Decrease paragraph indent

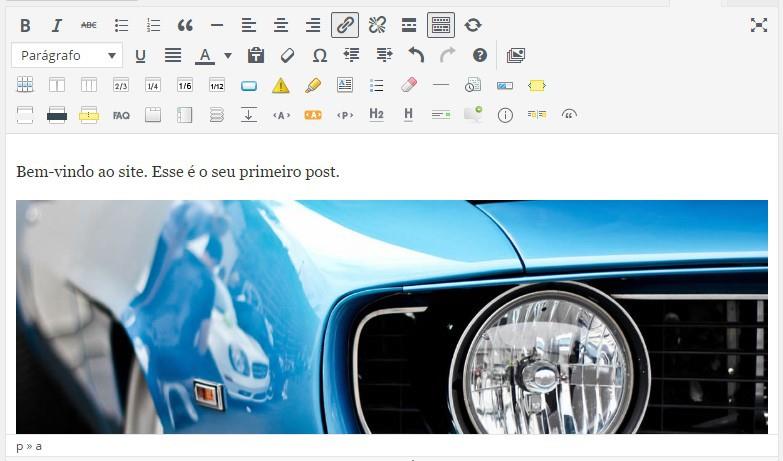click(x=352, y=55)
